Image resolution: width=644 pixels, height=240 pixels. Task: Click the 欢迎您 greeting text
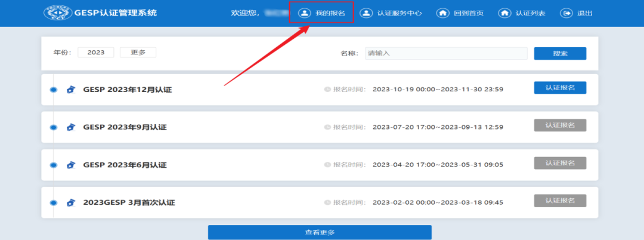(245, 13)
